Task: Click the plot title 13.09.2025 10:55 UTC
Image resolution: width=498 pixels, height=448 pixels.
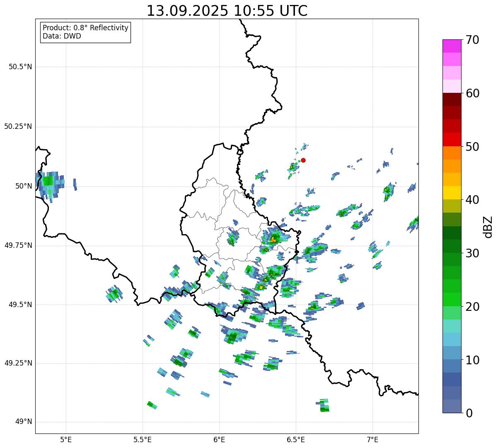Action: tap(227, 11)
